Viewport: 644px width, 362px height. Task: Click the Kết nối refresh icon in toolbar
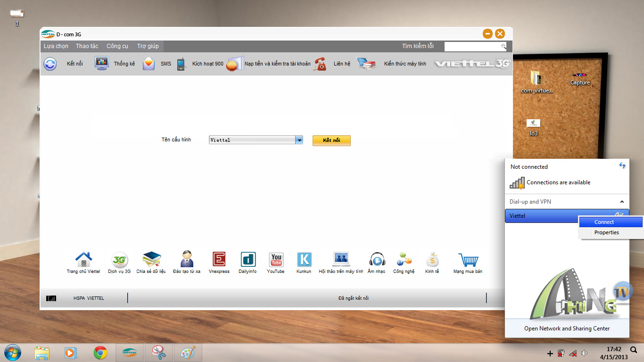50,64
